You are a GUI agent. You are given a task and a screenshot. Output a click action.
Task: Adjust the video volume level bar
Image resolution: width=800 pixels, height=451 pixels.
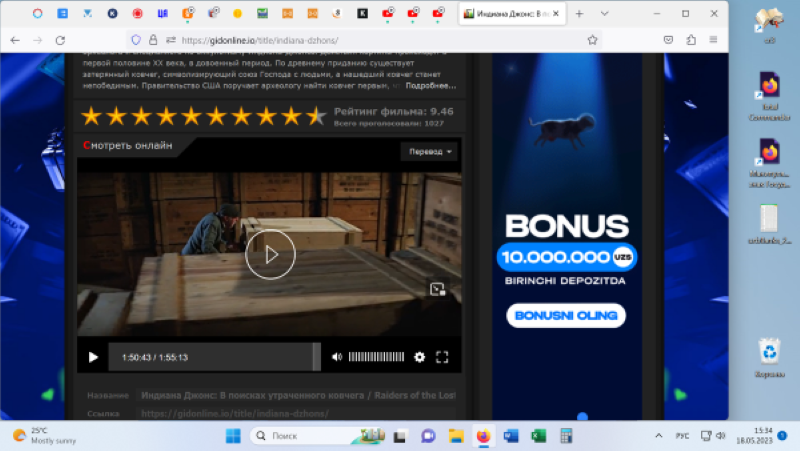(376, 357)
